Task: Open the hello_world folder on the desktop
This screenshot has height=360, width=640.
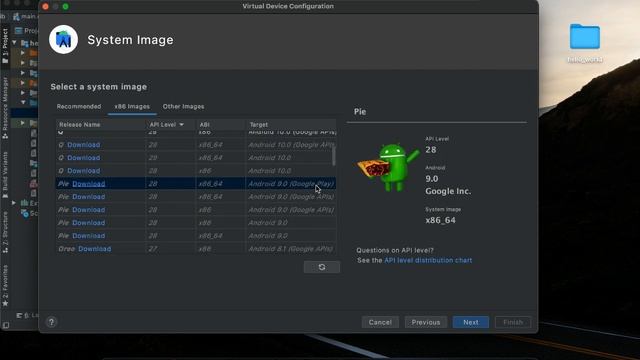Action: click(584, 43)
